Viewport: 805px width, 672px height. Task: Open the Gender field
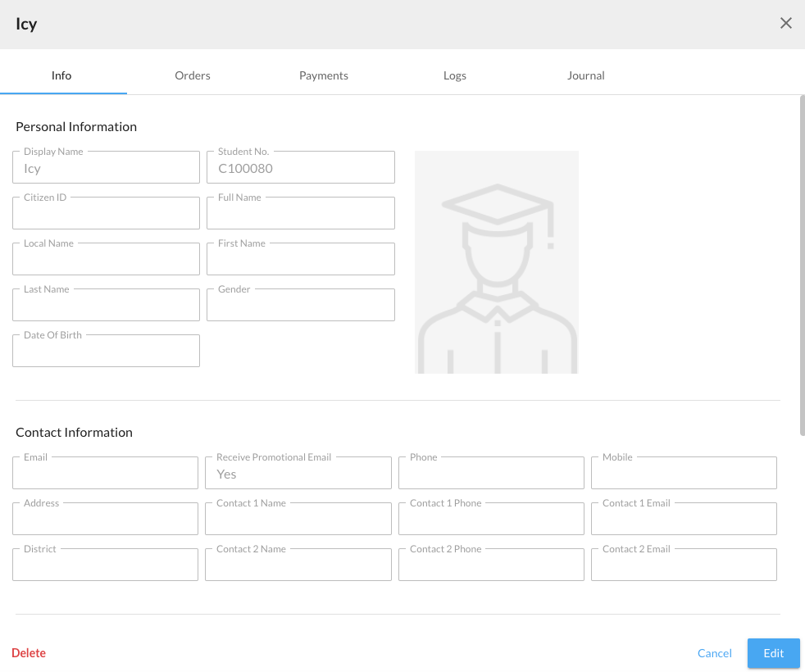(x=301, y=305)
